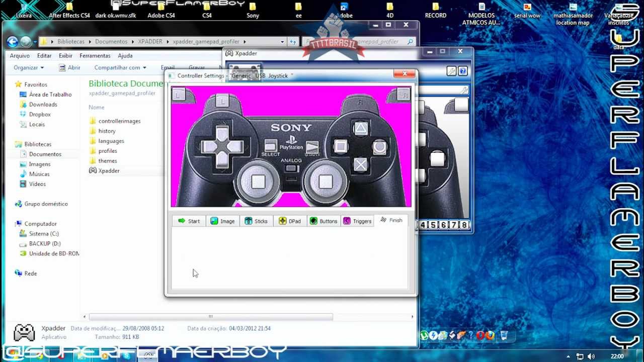Click the R trigger marker in the top-right corner

pos(403,94)
